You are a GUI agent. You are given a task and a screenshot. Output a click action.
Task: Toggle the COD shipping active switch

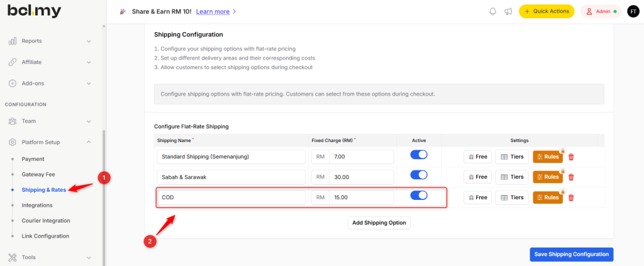[419, 196]
